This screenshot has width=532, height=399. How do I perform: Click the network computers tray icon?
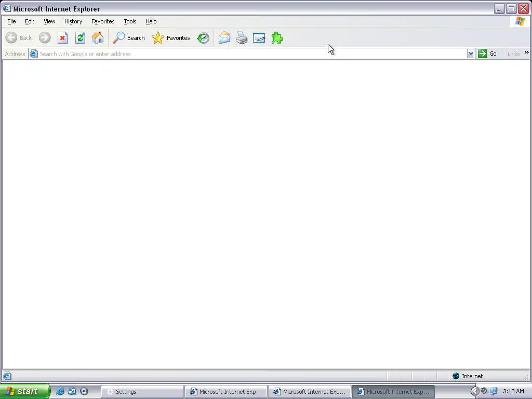(494, 391)
